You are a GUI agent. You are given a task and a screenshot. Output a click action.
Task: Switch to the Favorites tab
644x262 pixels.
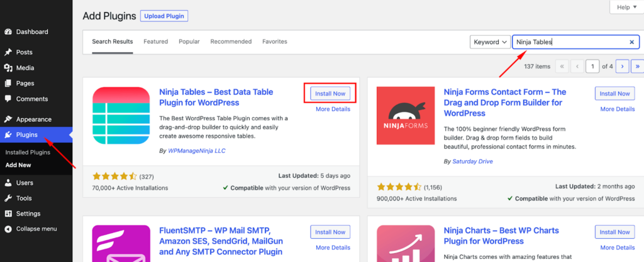tap(275, 42)
